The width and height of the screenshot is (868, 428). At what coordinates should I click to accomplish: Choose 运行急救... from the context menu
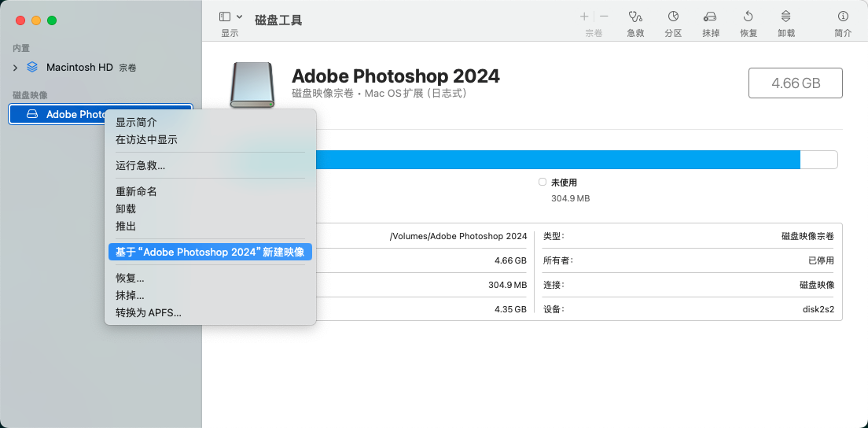pos(140,165)
